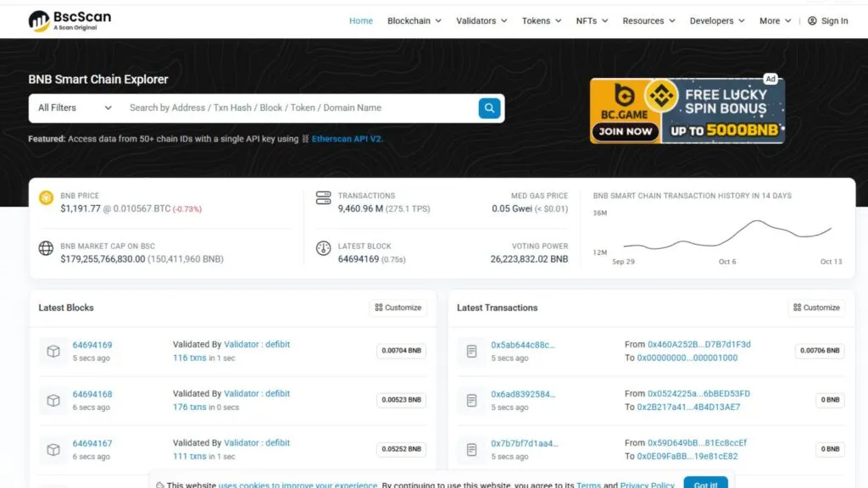Viewport: 868px width, 488px height.
Task: Click the transactions server icon
Action: (x=323, y=197)
